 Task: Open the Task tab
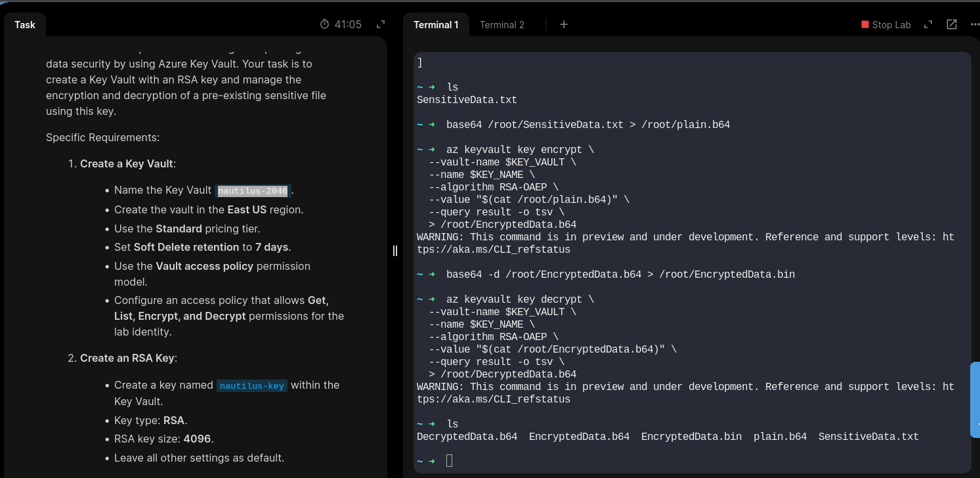(x=25, y=25)
